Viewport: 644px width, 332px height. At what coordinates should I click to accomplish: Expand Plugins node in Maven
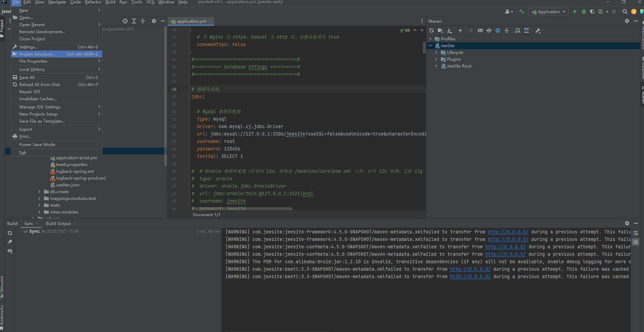[x=437, y=59]
